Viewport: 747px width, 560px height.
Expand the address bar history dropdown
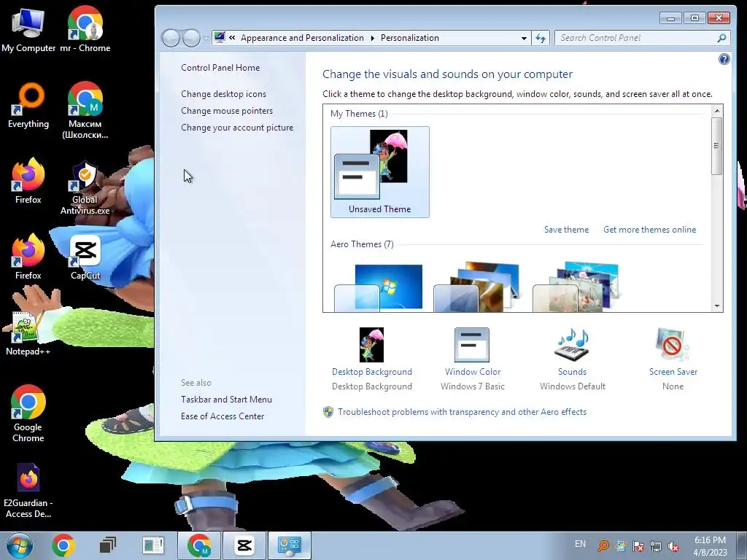click(524, 38)
